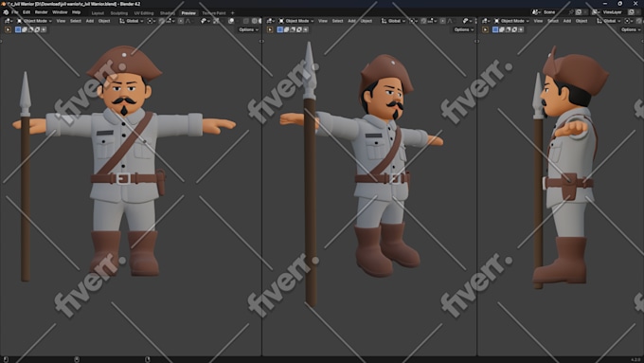
Task: Open pivot point dropdown in left viewport
Action: pyautogui.click(x=152, y=21)
